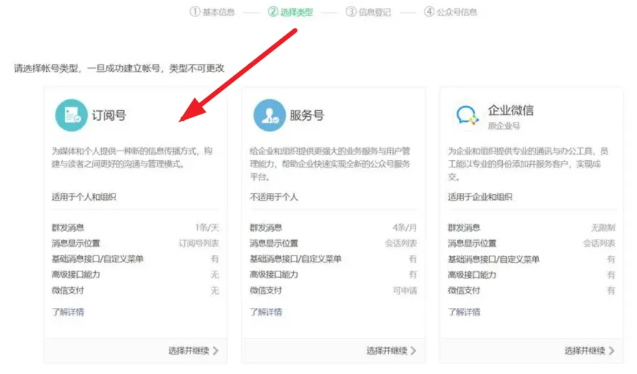
Task: Click the 1条/天 value in 订阅号 card
Action: (x=207, y=227)
